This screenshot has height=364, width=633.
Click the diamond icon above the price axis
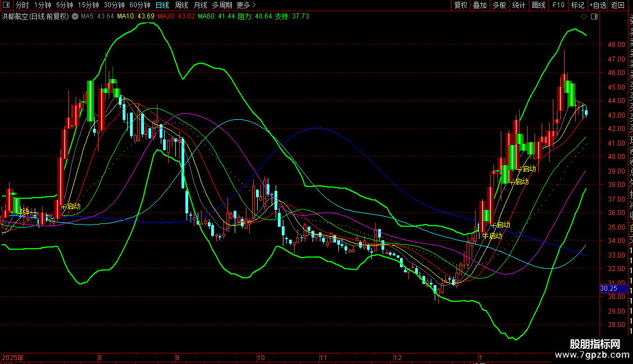coord(584,17)
